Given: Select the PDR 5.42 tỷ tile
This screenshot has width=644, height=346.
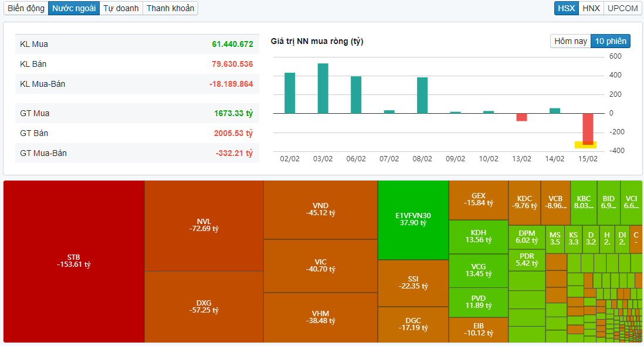Looking at the screenshot, I should pos(527,260).
